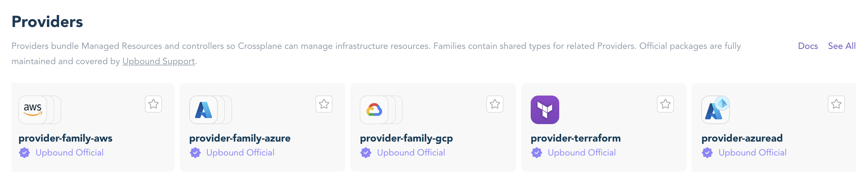This screenshot has width=868, height=179.
Task: Click verified badge under provider-family-aws
Action: [x=24, y=153]
